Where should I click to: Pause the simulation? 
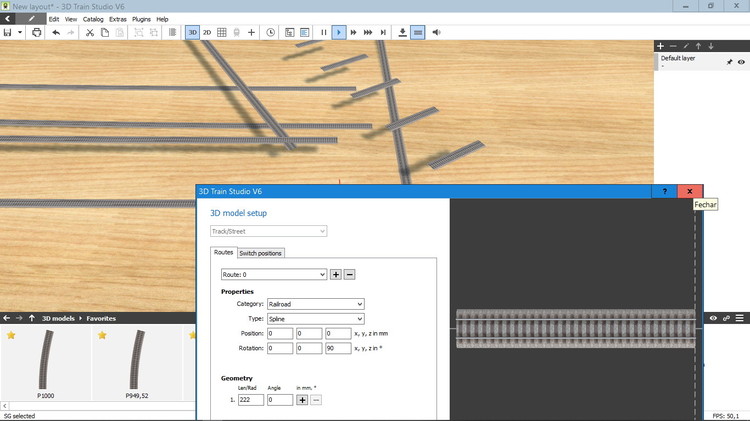click(324, 33)
